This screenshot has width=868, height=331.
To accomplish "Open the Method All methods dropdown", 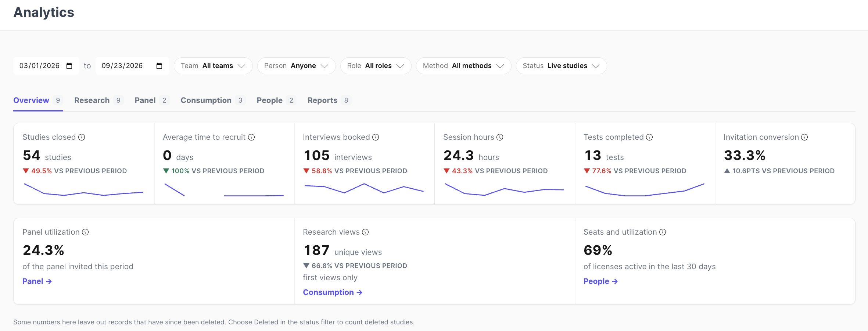I will (x=463, y=66).
